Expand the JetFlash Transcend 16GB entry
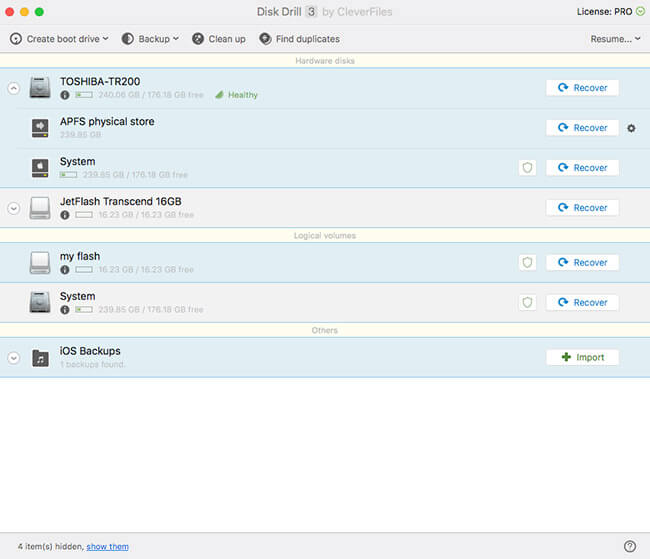 pyautogui.click(x=14, y=208)
